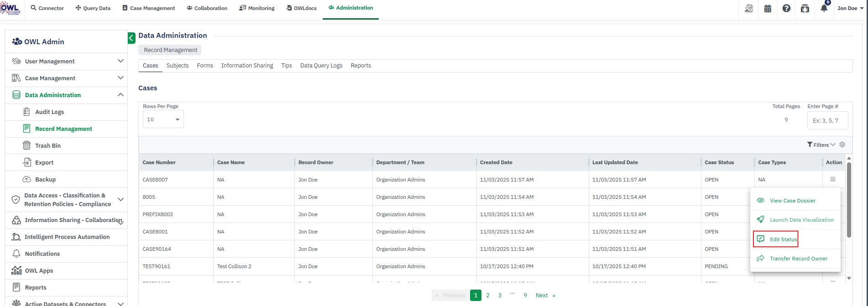The height and width of the screenshot is (306, 868).
Task: Jump to page 2 of cases
Action: pyautogui.click(x=488, y=296)
